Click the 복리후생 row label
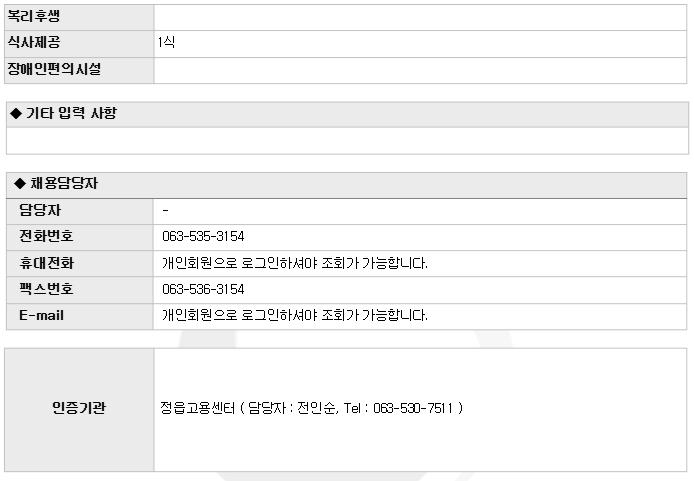The height and width of the screenshot is (481, 694). click(x=34, y=16)
